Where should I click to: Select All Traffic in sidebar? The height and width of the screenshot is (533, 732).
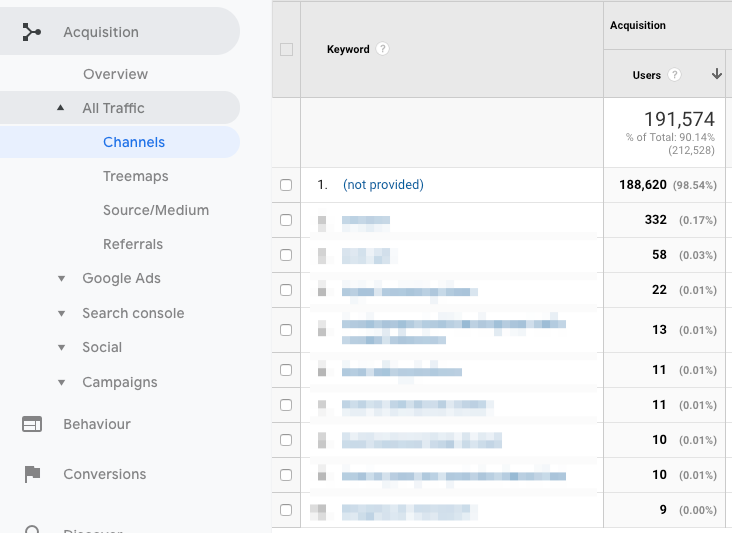click(x=119, y=108)
